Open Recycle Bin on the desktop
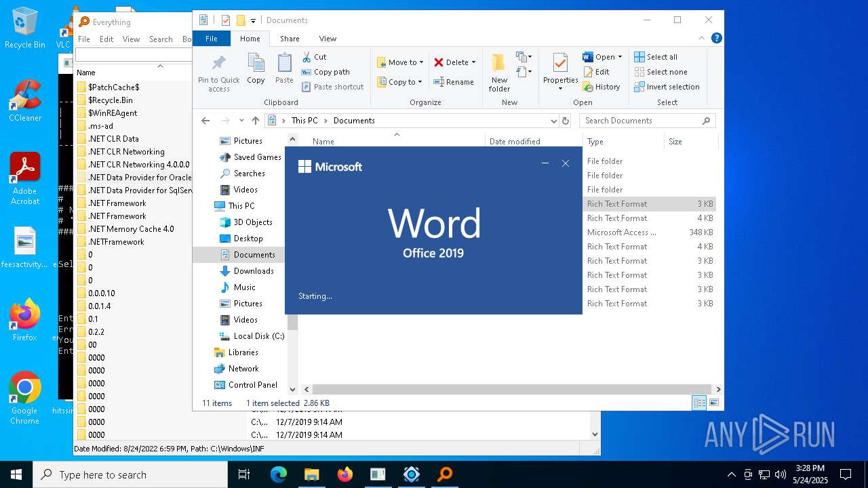868x488 pixels. point(25,28)
